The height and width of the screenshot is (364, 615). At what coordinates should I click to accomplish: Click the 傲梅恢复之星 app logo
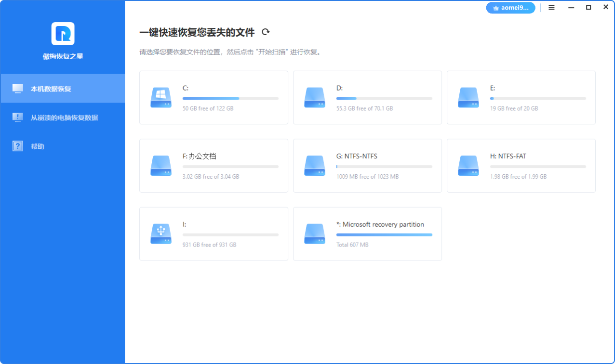click(63, 34)
